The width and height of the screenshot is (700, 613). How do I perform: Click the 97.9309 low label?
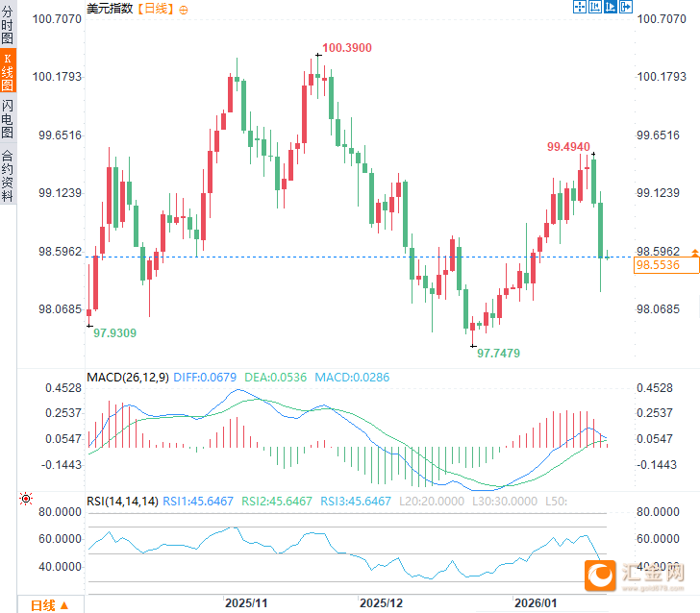[x=114, y=332]
